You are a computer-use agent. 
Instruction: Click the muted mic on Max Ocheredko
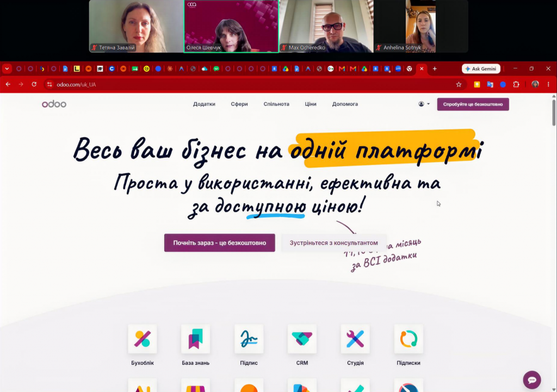coord(284,48)
